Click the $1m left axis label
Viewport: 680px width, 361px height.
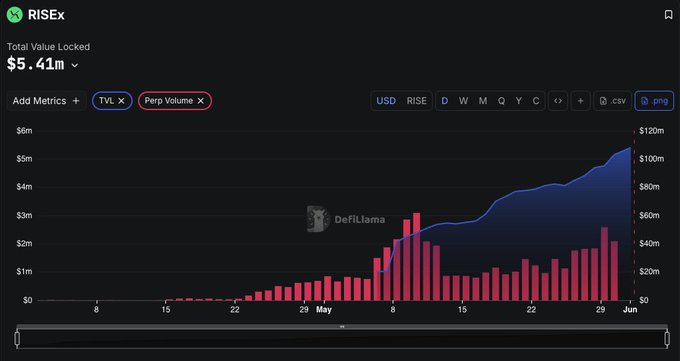click(x=24, y=272)
